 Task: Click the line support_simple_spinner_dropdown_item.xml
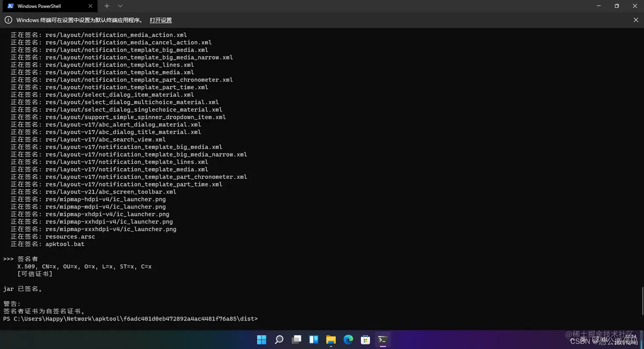pyautogui.click(x=118, y=117)
